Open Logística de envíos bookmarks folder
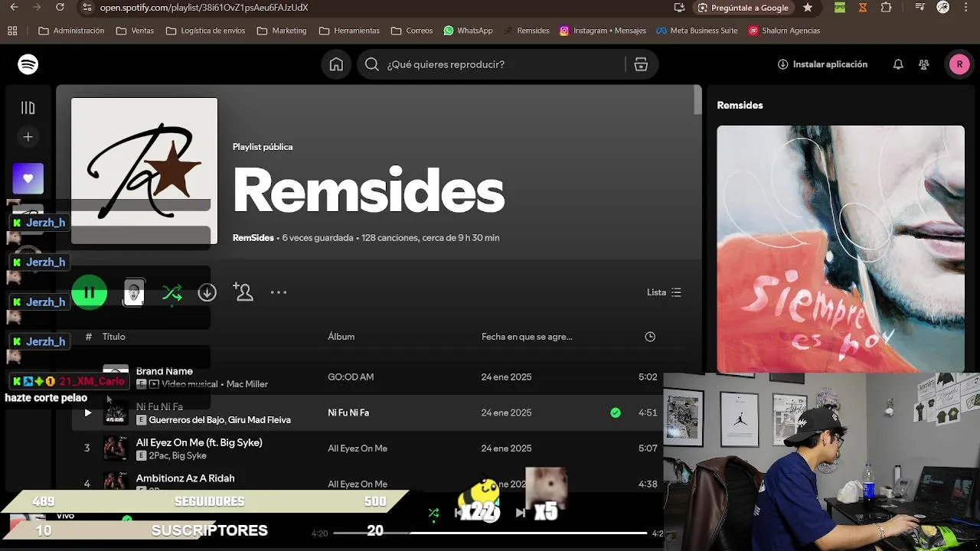The image size is (980, 551). pyautogui.click(x=205, y=31)
